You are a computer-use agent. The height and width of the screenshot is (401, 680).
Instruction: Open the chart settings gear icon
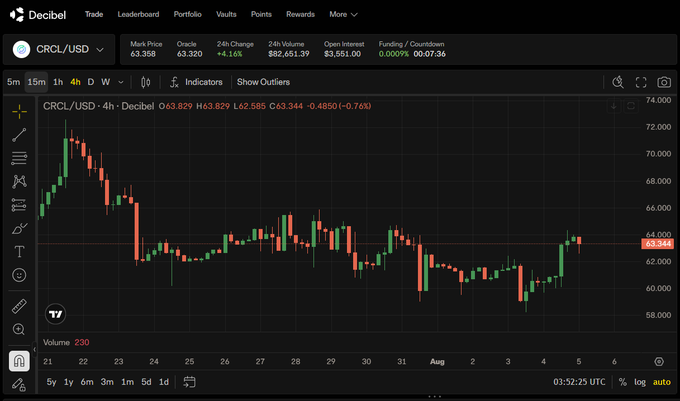coord(659,362)
